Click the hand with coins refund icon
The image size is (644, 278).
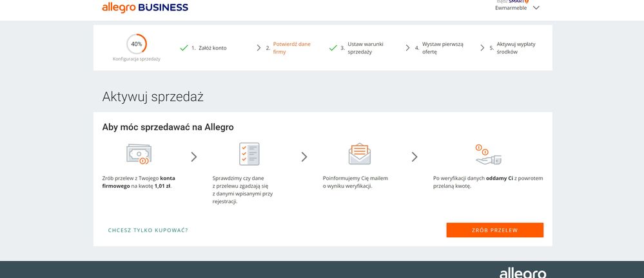488,155
